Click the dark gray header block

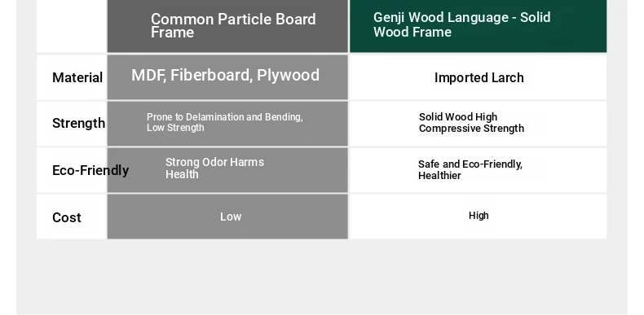pos(227,26)
